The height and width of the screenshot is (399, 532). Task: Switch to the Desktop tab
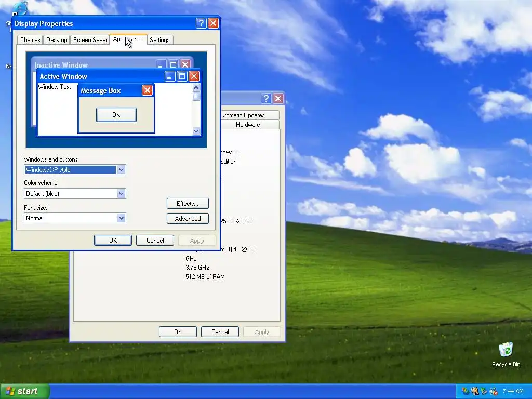57,39
